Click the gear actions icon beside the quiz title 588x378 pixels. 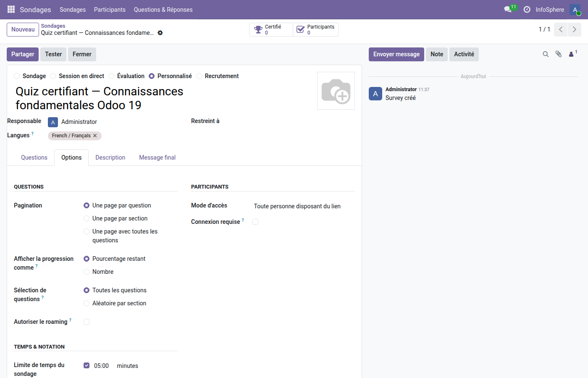coord(160,33)
